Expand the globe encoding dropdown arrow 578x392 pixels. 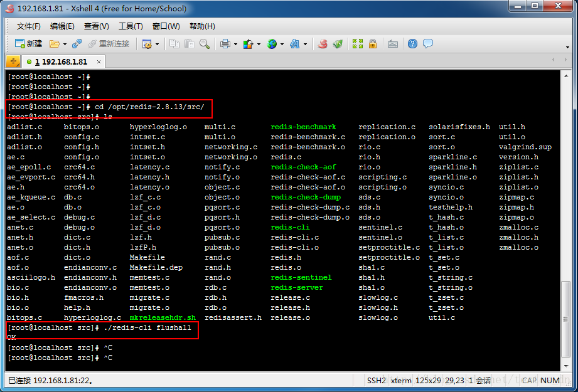tap(282, 44)
